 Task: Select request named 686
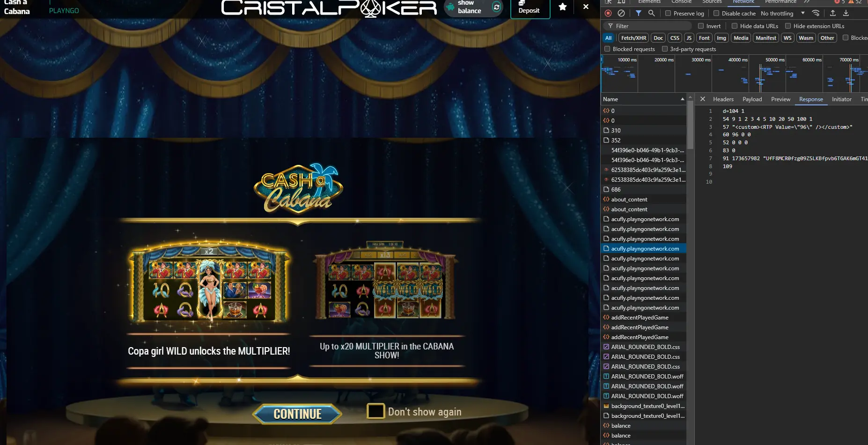[x=644, y=190]
